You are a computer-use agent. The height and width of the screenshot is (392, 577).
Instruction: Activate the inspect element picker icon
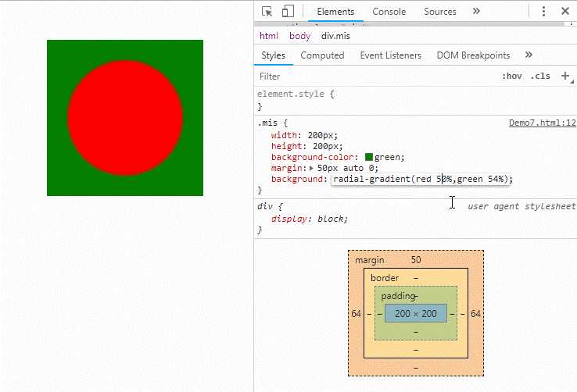pyautogui.click(x=267, y=12)
